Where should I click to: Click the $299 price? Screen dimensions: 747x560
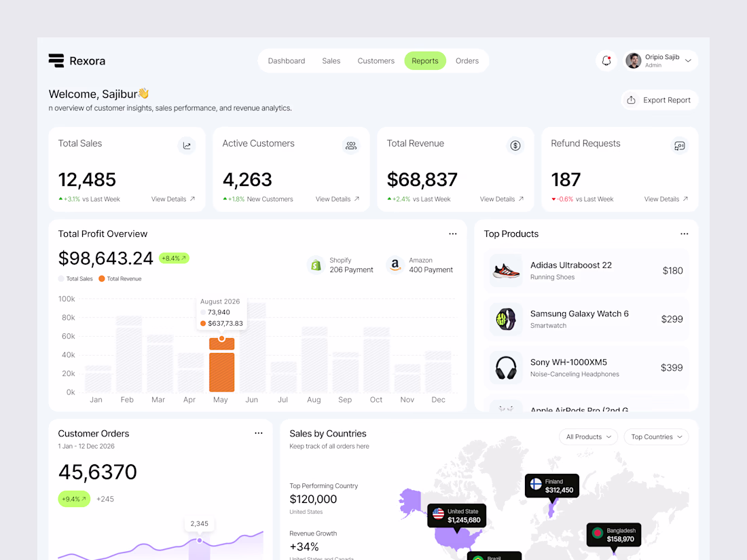click(x=672, y=319)
